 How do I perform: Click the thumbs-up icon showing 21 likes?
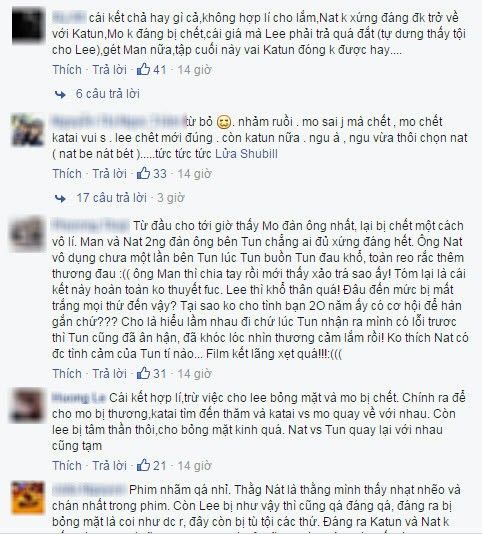[x=143, y=465]
